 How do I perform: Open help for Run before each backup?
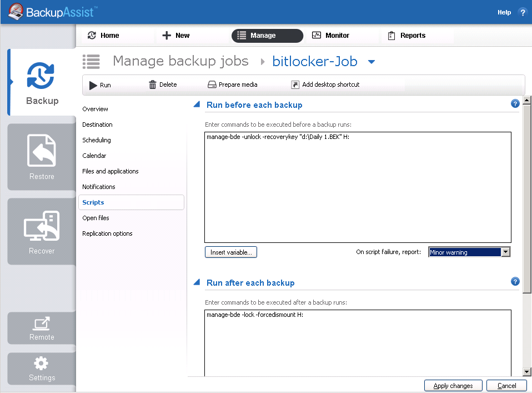[x=515, y=103]
